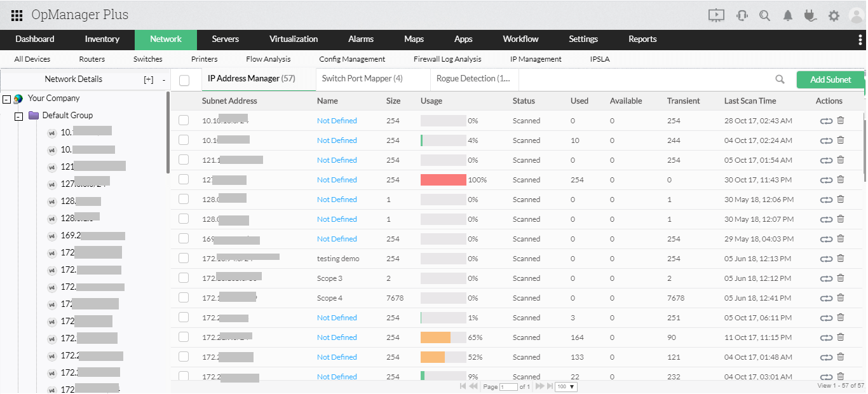Click inside the Page number input field
This screenshot has height=394, width=868.
(x=510, y=386)
